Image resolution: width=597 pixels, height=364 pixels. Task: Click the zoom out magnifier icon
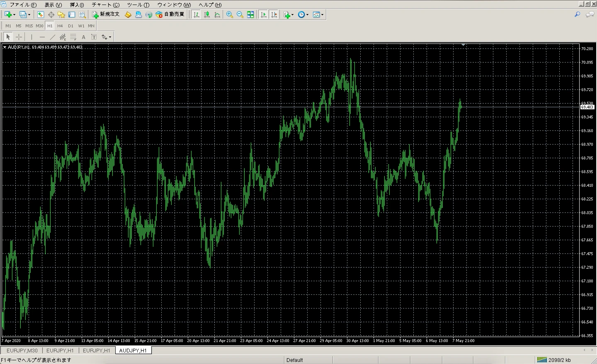point(240,14)
